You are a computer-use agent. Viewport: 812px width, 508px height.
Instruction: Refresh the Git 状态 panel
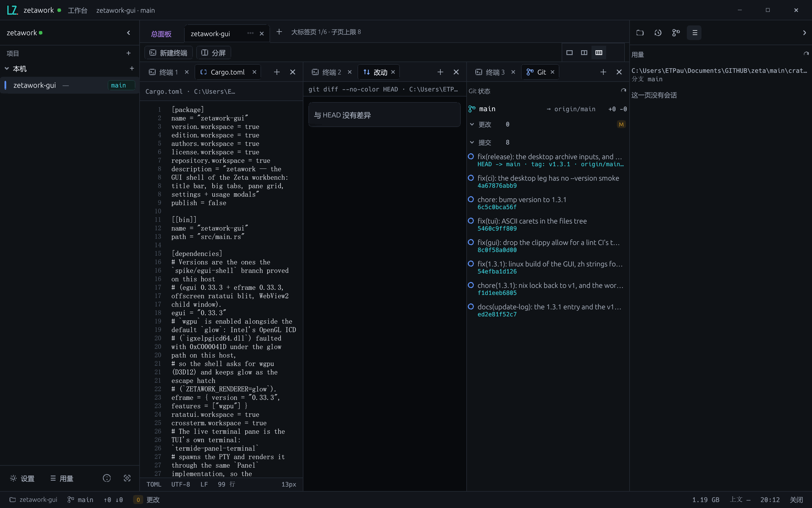coord(623,90)
